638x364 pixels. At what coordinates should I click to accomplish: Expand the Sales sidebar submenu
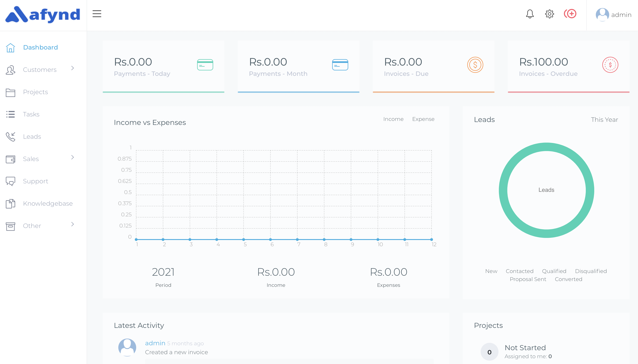pos(72,157)
